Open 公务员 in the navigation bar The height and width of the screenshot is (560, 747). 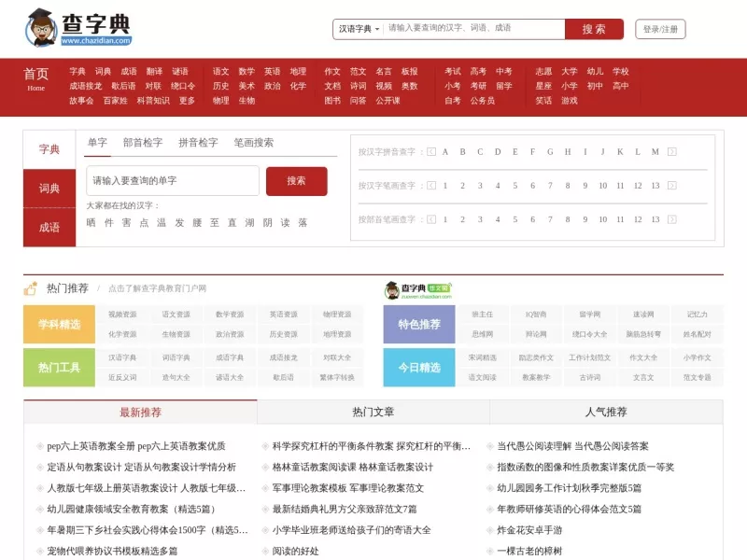coord(483,101)
